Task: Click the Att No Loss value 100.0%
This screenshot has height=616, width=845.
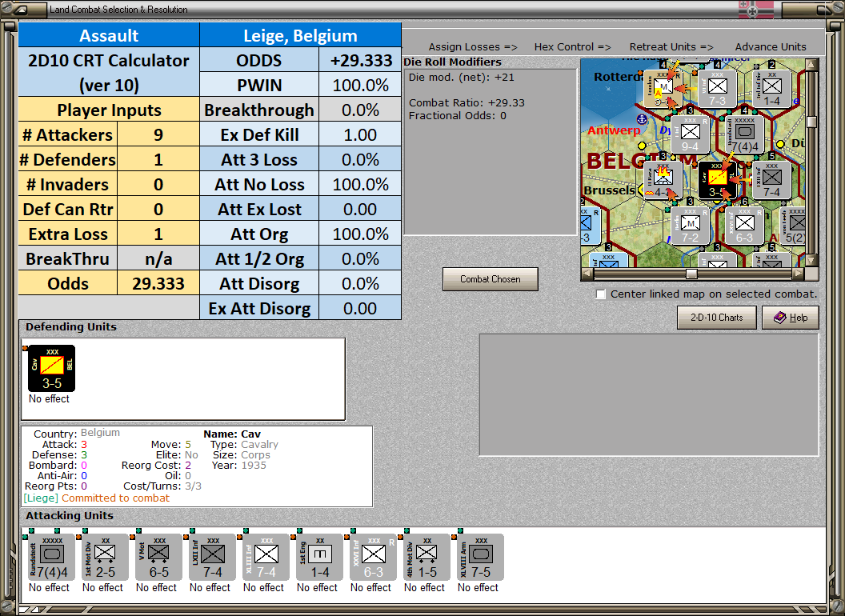Action: coord(360,184)
